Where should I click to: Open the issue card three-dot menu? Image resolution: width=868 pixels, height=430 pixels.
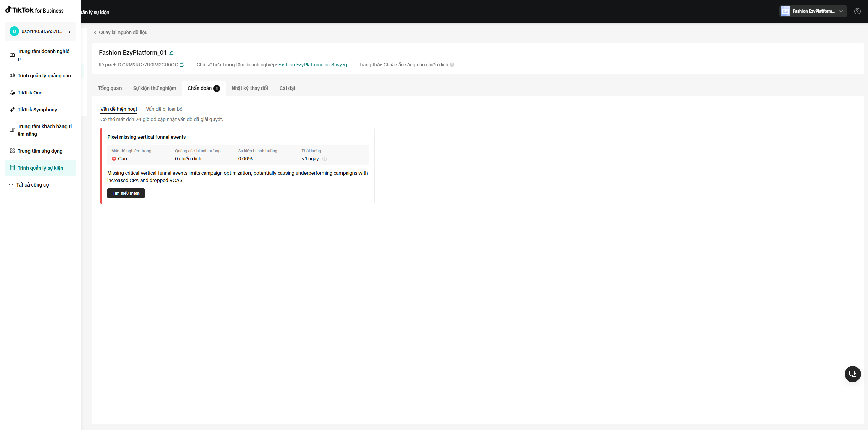[366, 136]
